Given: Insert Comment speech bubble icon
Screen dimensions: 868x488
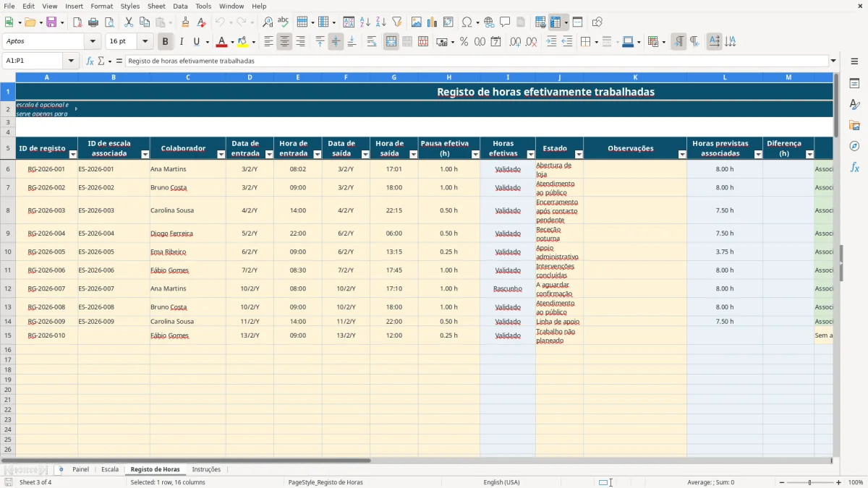Looking at the screenshot, I should (x=505, y=22).
